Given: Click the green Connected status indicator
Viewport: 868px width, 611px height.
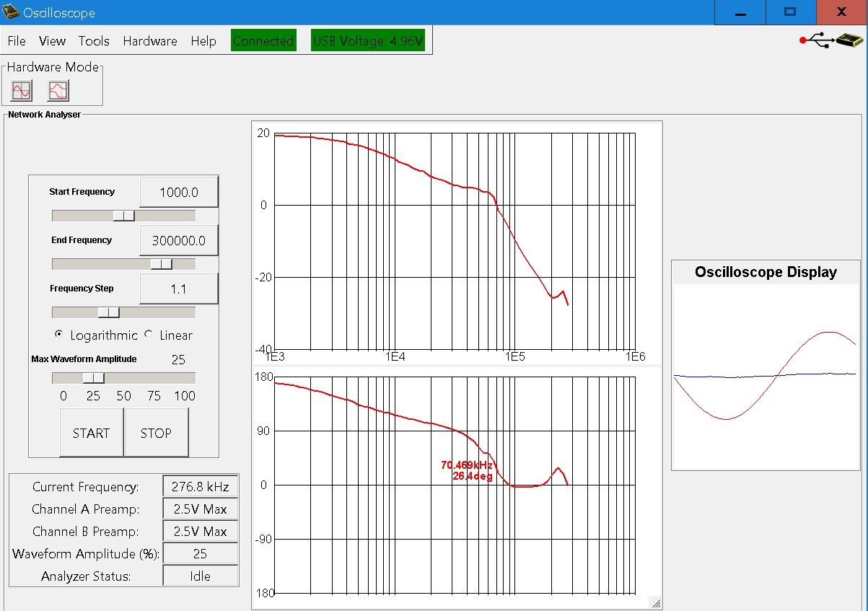Looking at the screenshot, I should pos(263,41).
